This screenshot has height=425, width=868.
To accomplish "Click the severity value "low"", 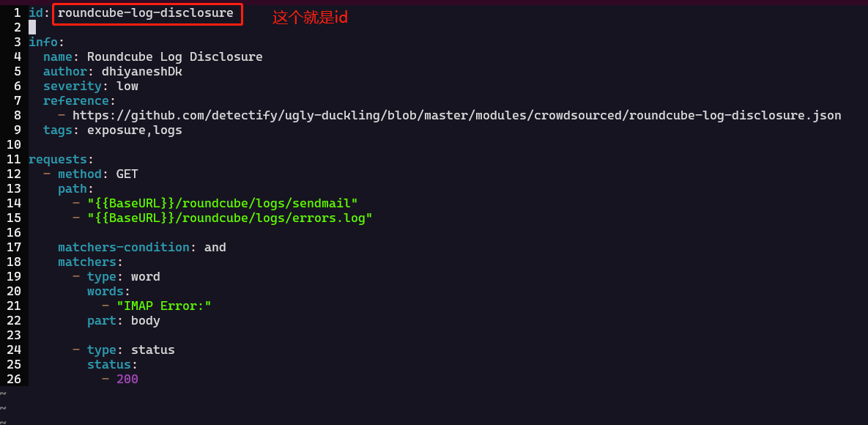I will [x=127, y=86].
